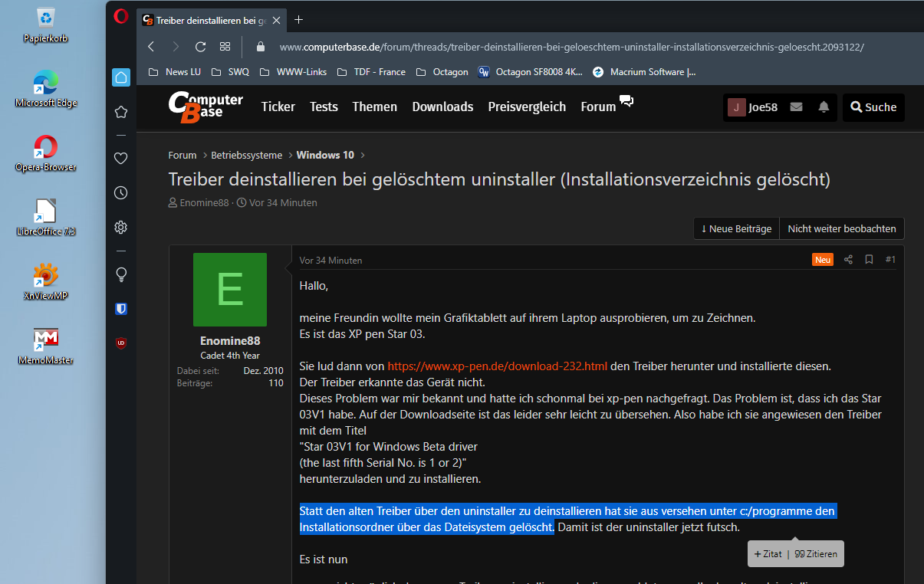Viewport: 924px width, 584px height.
Task: Click the sidebar lightbulb icon
Action: tap(120, 274)
